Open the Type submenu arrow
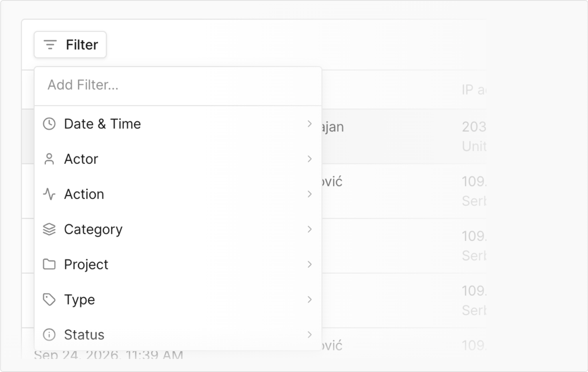Viewport: 588px width, 372px height. (x=310, y=299)
